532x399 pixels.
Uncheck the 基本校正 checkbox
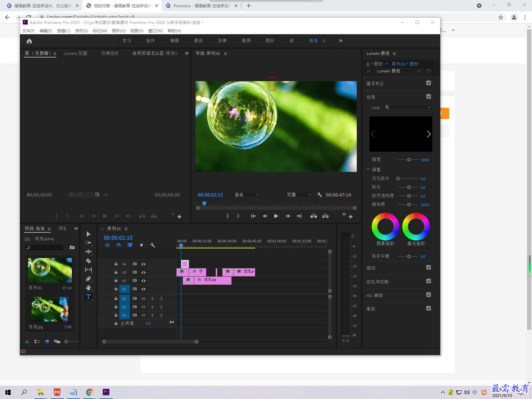pyautogui.click(x=429, y=83)
